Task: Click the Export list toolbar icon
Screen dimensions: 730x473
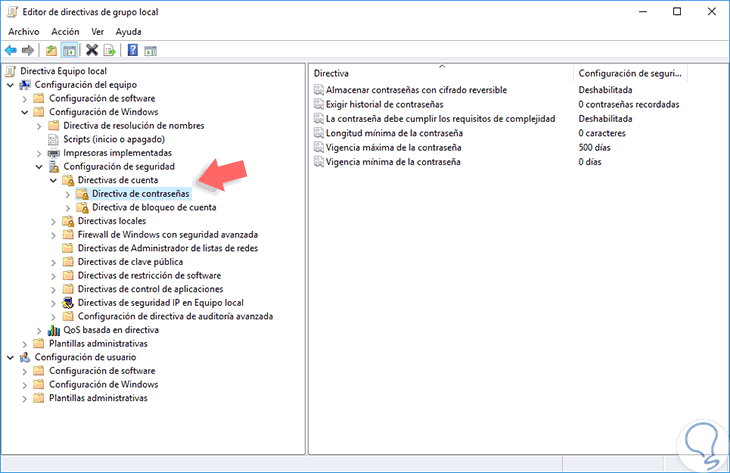Action: pos(109,50)
